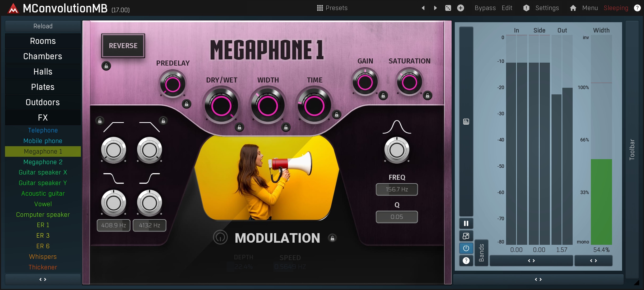Collapse the preset list panel with the bottom arrows
Image resolution: width=644 pixels, height=290 pixels.
point(43,279)
